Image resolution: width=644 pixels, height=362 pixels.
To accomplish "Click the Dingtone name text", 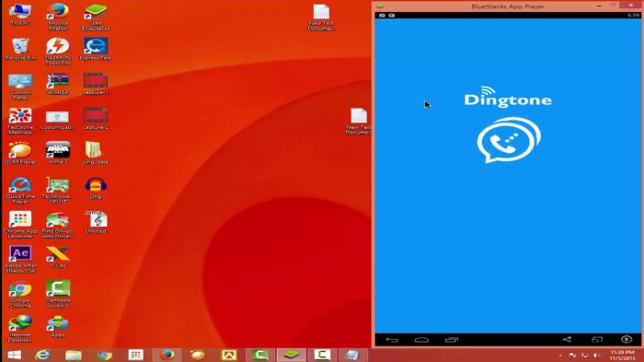I will 508,100.
